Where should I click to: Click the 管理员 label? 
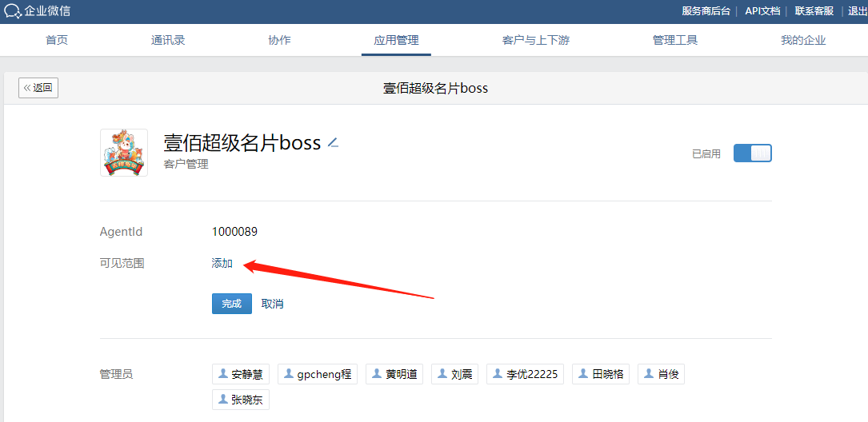coord(116,374)
